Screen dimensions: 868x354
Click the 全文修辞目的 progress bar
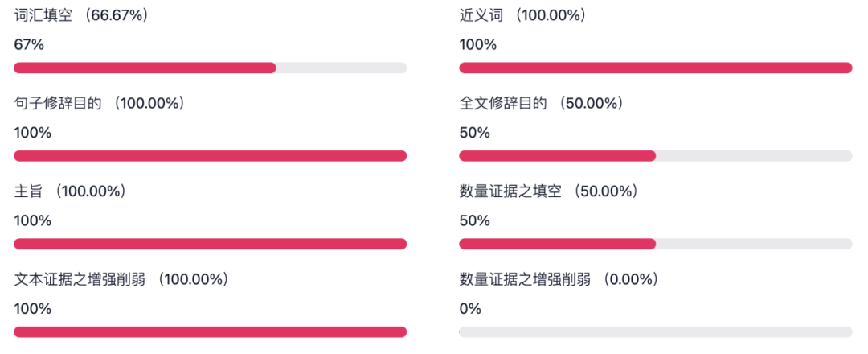coord(656,155)
